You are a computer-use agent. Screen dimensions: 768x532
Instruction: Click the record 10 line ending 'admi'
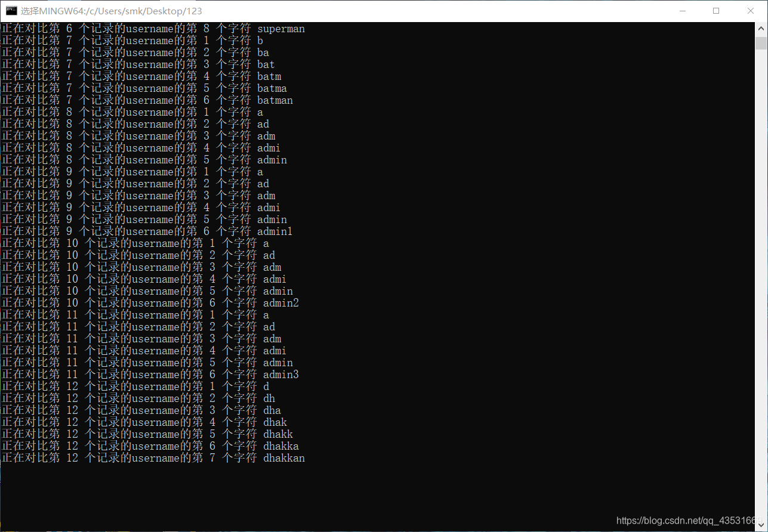coord(144,279)
